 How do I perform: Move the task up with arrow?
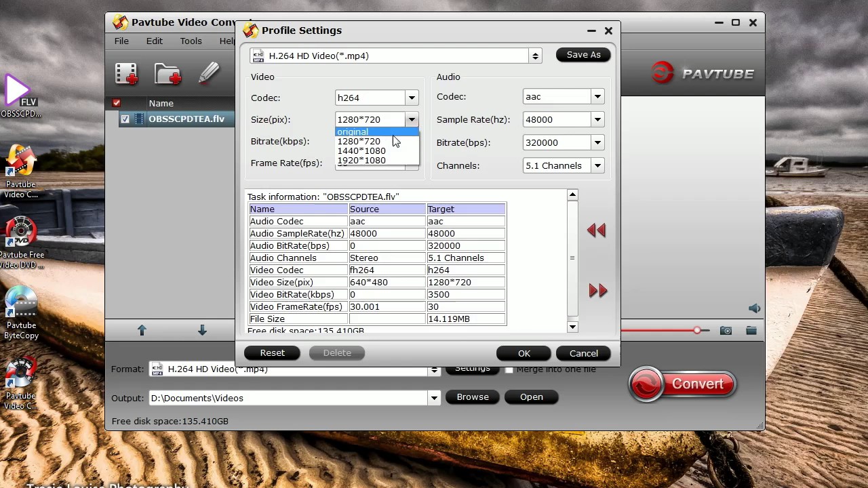[142, 330]
